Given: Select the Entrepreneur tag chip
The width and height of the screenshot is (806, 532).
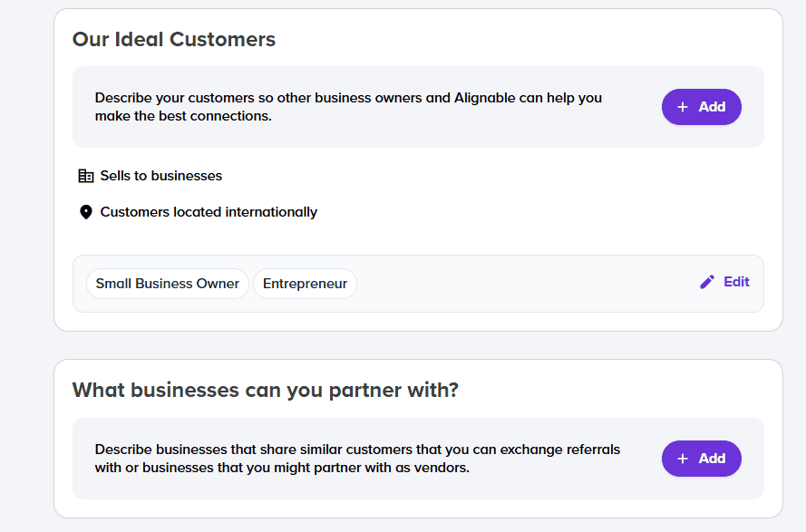Looking at the screenshot, I should click(x=306, y=283).
